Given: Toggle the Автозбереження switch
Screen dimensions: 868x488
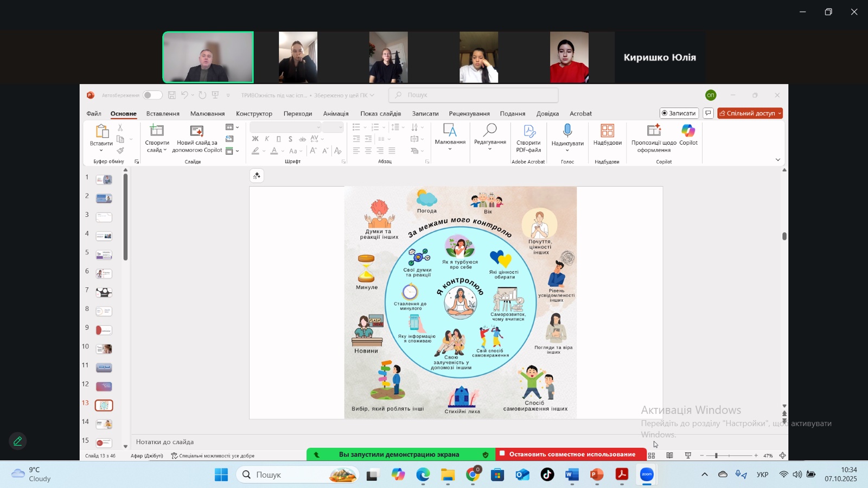Looking at the screenshot, I should [x=152, y=95].
